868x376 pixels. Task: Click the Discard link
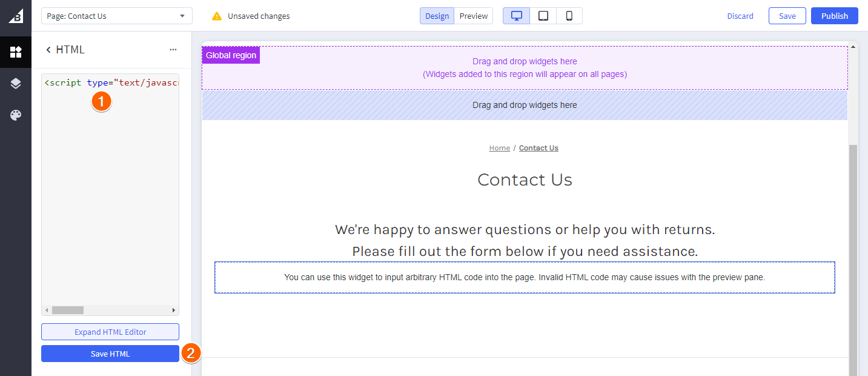pyautogui.click(x=740, y=16)
